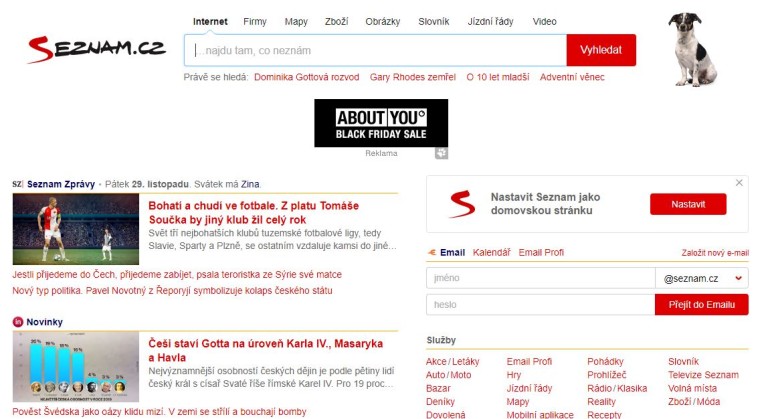Focus the heslo password field
Viewport: 768px width, 419px height.
point(540,305)
